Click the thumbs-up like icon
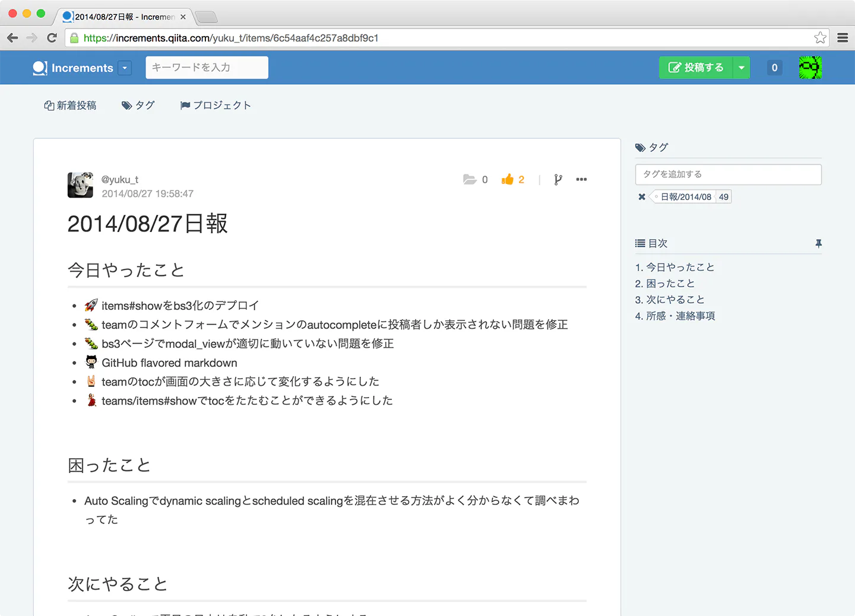855x616 pixels. tap(507, 179)
